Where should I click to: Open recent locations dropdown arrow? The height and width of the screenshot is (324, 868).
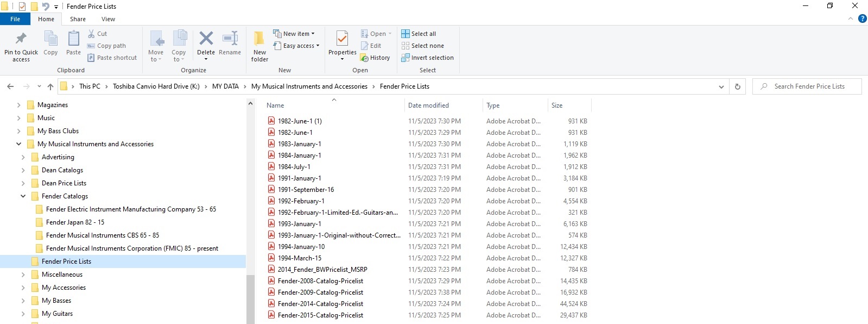pyautogui.click(x=39, y=86)
